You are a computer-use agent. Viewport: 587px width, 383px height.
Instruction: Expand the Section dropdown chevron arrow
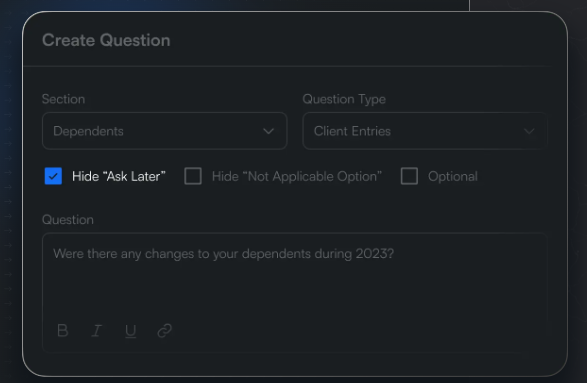pos(268,131)
